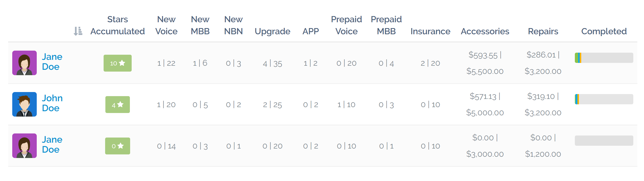Open first Jane Doe's purple avatar

(24, 63)
